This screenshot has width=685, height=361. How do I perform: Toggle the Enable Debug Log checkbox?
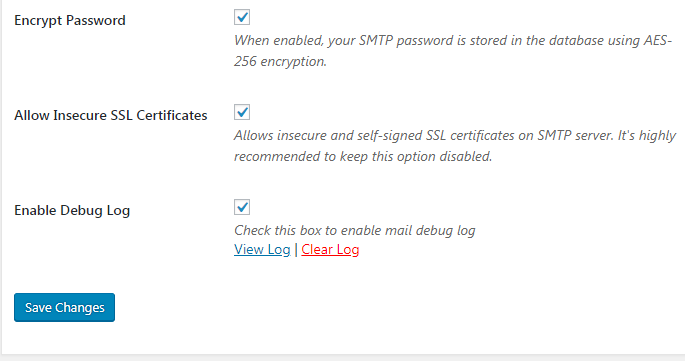(242, 207)
